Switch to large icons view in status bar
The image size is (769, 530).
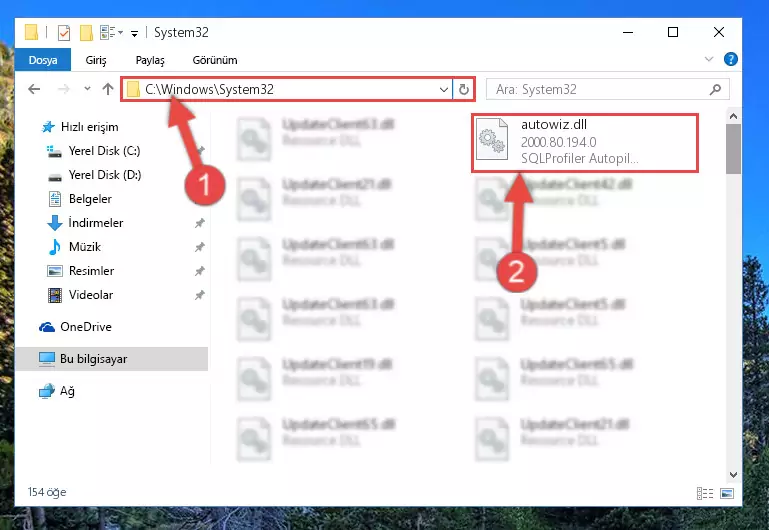(727, 493)
